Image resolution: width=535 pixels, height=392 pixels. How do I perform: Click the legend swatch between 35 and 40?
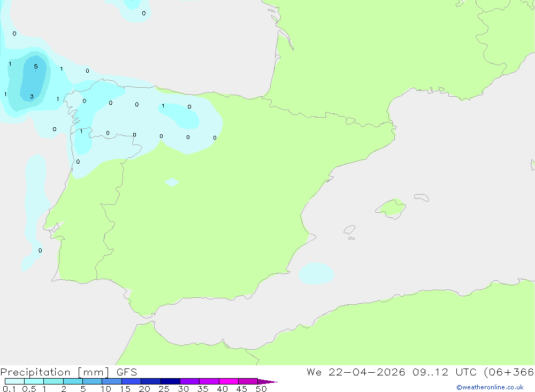[x=209, y=381]
